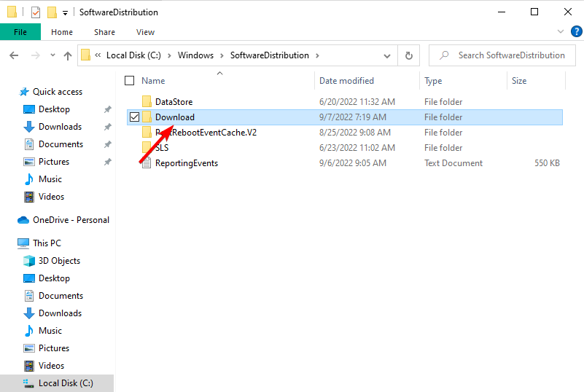Click the DataStore folder icon
This screenshot has width=584, height=392.
[x=147, y=101]
